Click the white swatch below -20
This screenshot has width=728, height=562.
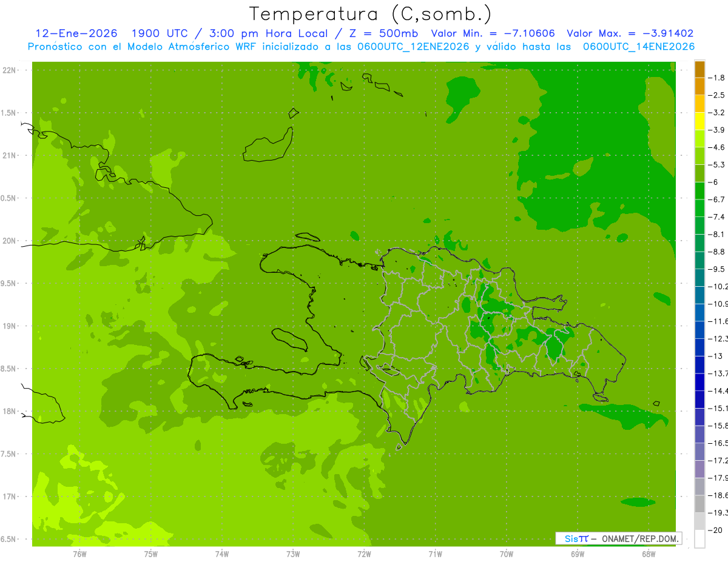(x=699, y=539)
